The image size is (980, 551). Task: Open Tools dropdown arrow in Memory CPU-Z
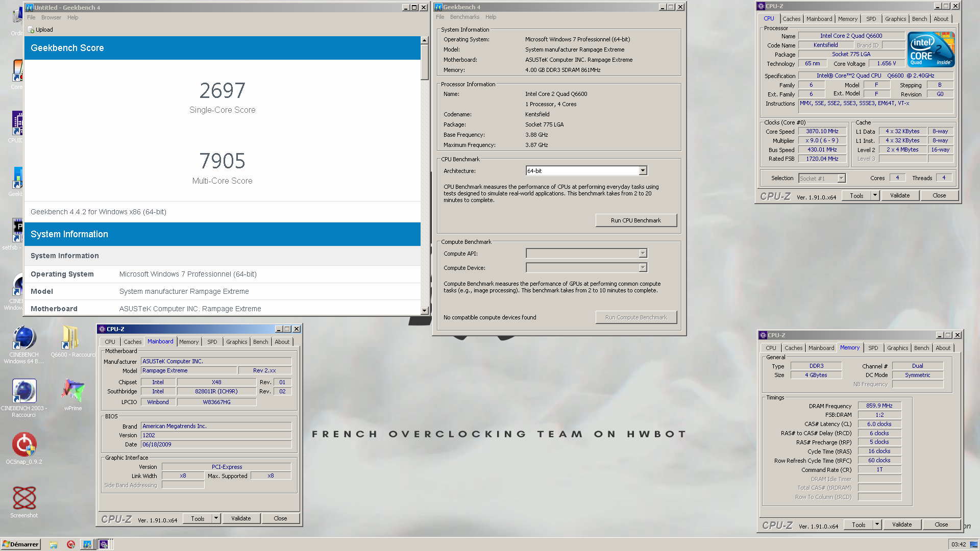click(x=877, y=524)
